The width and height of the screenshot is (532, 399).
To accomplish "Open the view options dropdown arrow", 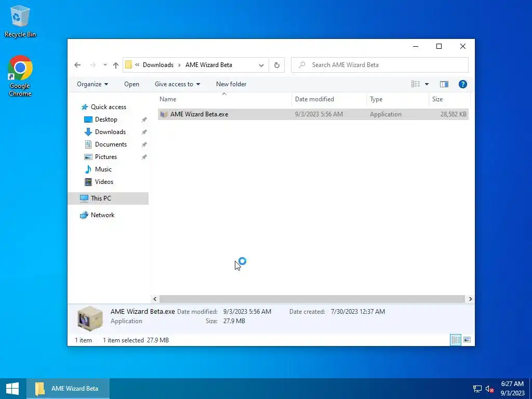I will tap(427, 84).
